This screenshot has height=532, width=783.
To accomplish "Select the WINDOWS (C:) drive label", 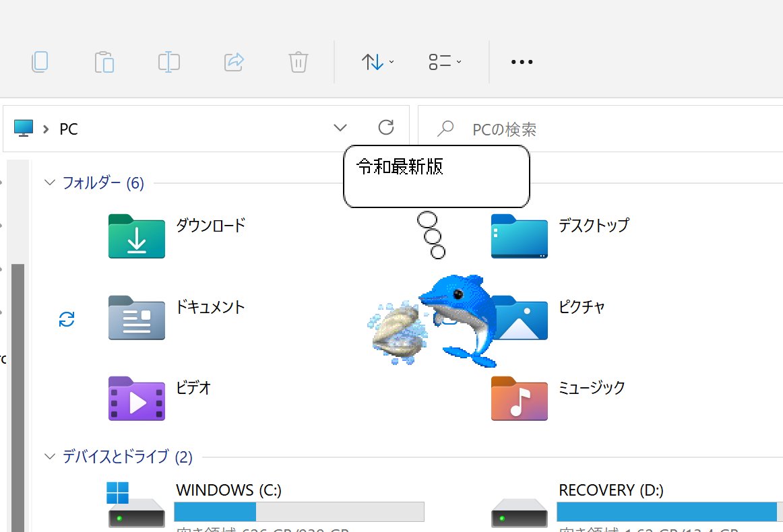I will tap(228, 490).
